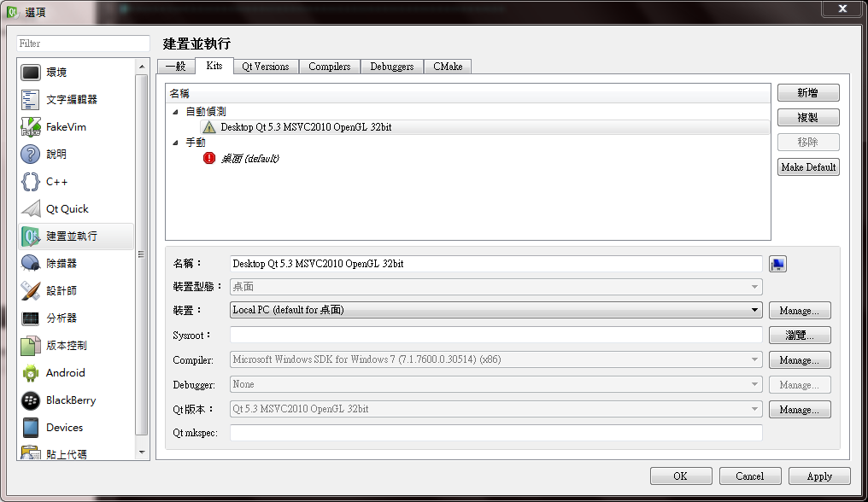Switch to the 一般 tab
Image resolution: width=868 pixels, height=502 pixels.
tap(176, 67)
